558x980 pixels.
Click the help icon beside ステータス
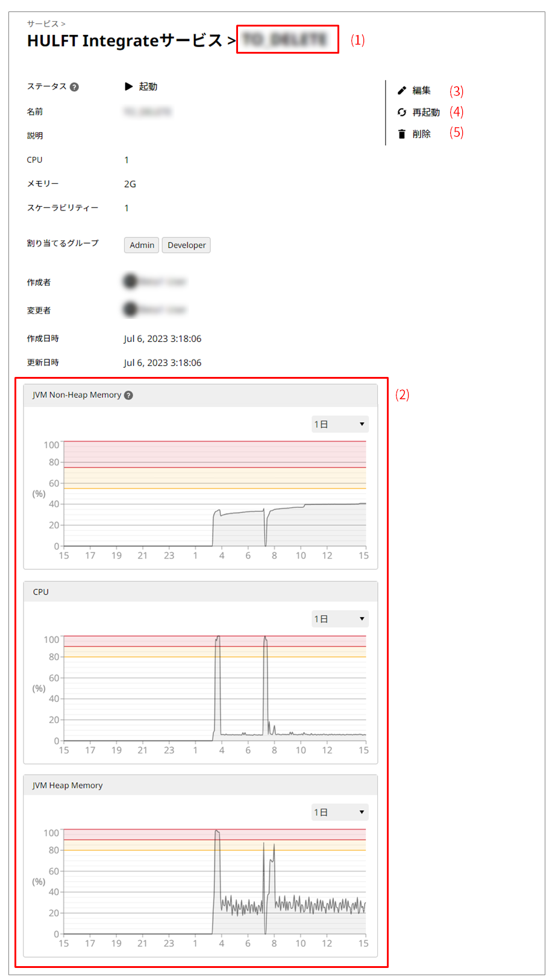[x=74, y=87]
